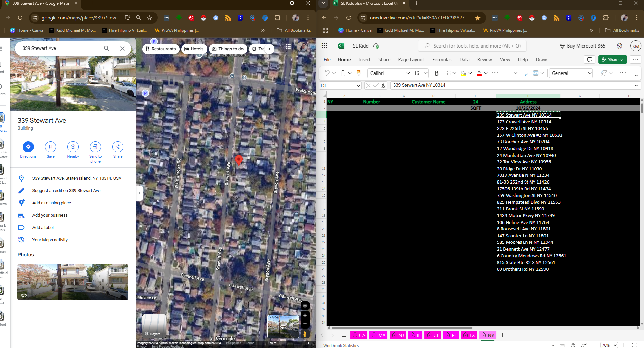This screenshot has height=348, width=644.
Task: Click Excel search box
Action: pos(472,46)
